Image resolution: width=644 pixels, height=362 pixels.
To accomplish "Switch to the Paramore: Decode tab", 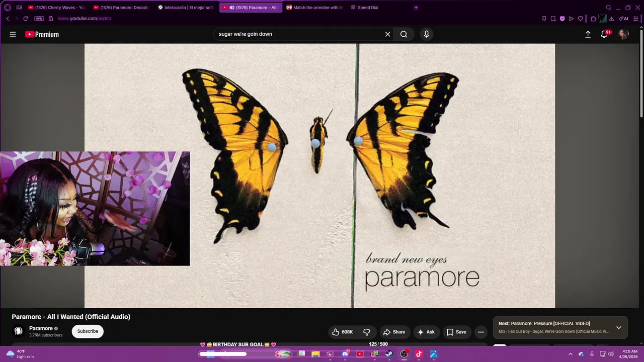I will coord(121,8).
